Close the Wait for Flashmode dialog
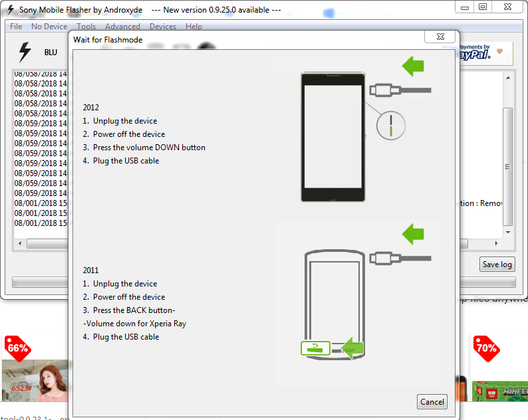 pyautogui.click(x=440, y=37)
